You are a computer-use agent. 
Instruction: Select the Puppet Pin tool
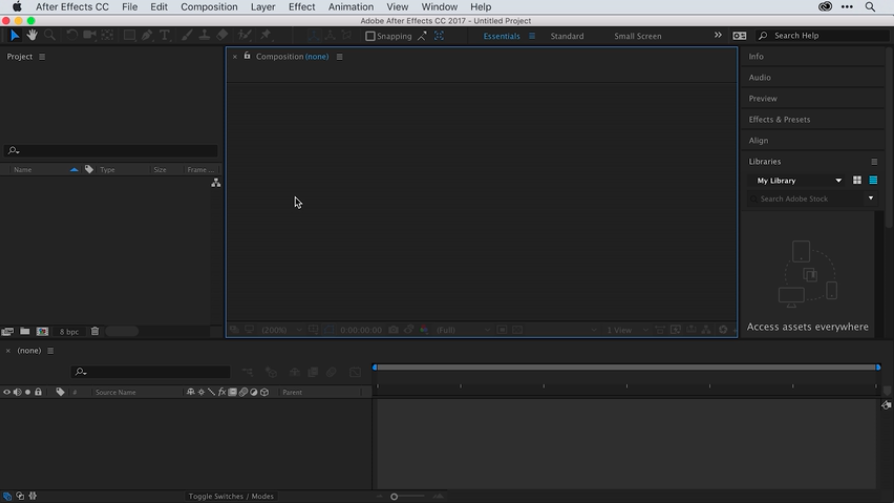[266, 35]
